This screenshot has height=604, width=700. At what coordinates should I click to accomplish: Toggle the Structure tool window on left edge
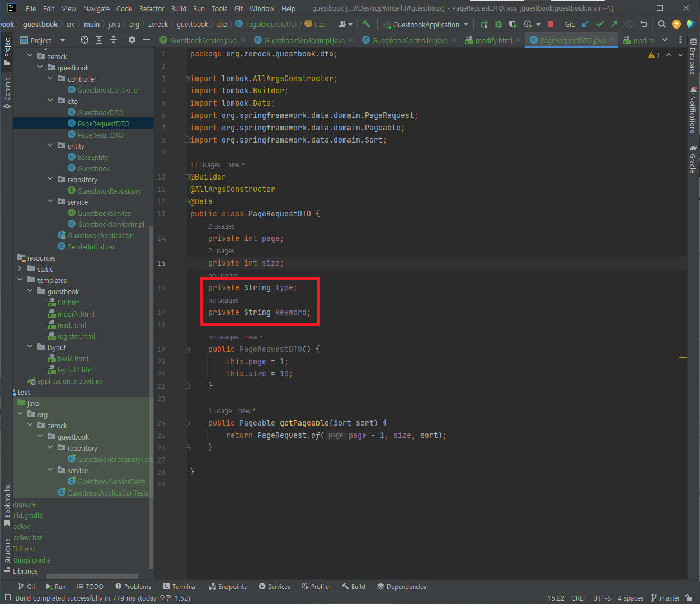point(7,555)
